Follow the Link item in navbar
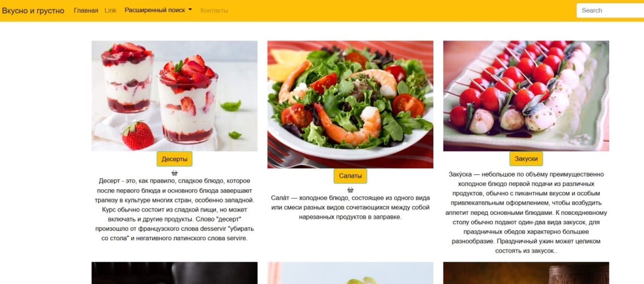 110,10
